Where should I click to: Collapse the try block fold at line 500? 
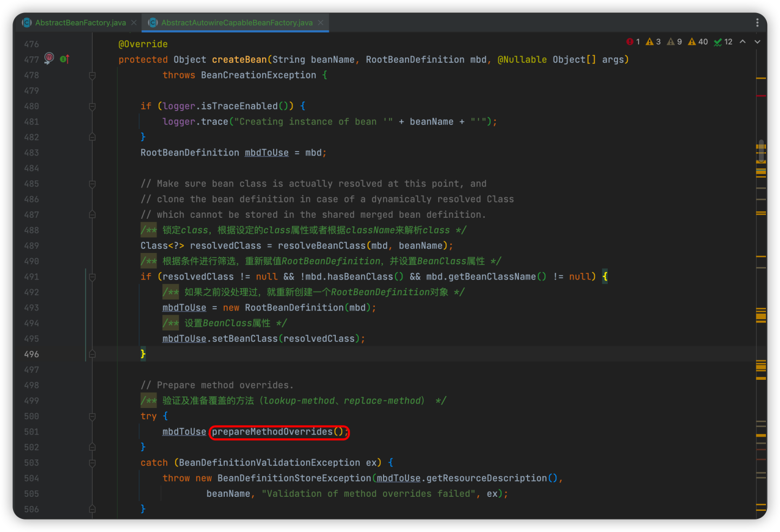point(92,416)
